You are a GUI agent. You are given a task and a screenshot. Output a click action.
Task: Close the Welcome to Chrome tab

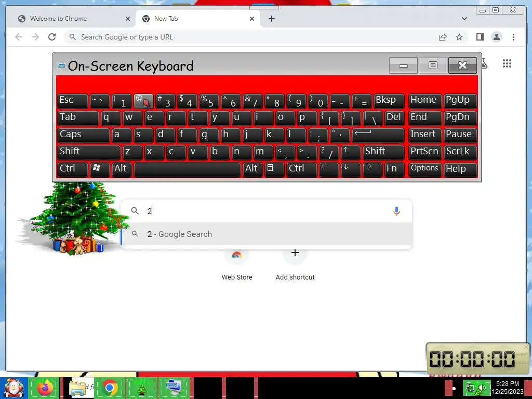[128, 19]
